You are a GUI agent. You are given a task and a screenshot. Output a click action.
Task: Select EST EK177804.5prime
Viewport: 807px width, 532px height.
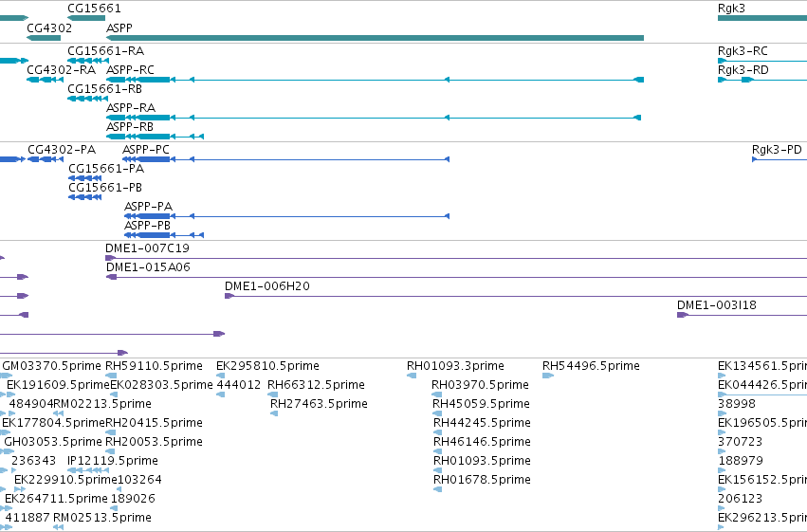[x=53, y=423]
